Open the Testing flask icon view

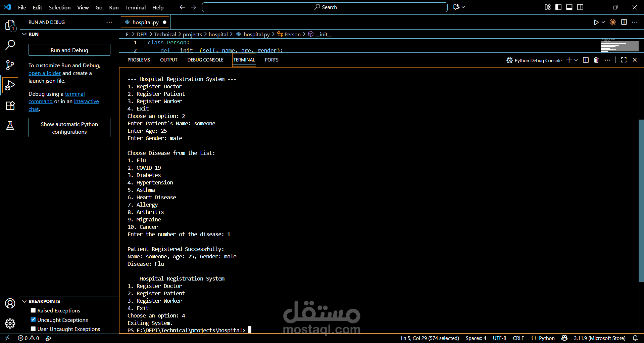pyautogui.click(x=10, y=126)
